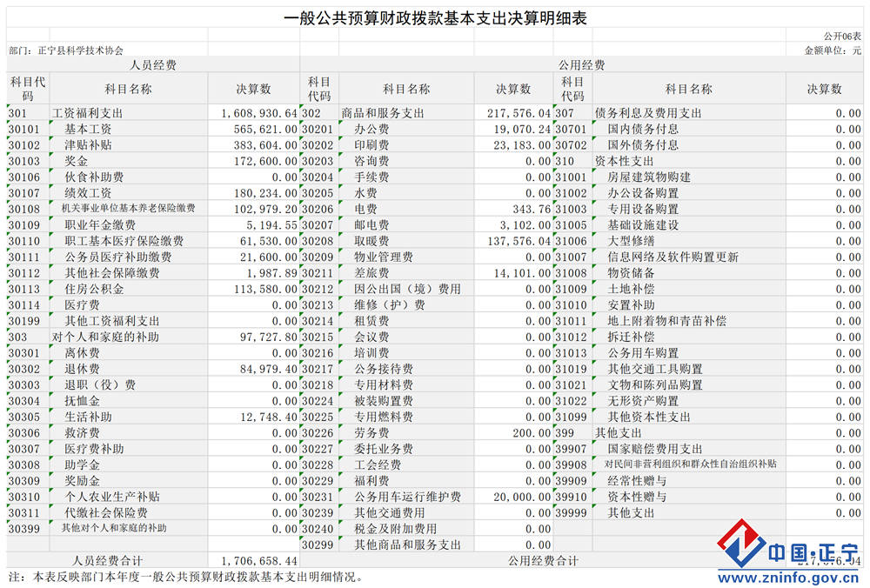Viewport: 870px width, 588px height.
Task: Select the amount 137,576.04
Action: click(519, 241)
